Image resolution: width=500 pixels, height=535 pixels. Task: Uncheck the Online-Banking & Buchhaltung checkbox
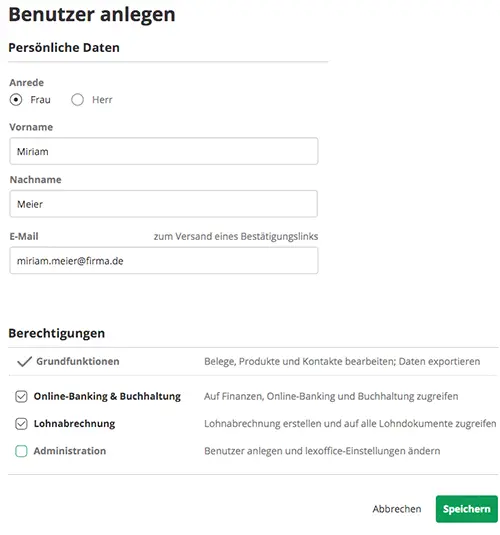coord(21,396)
